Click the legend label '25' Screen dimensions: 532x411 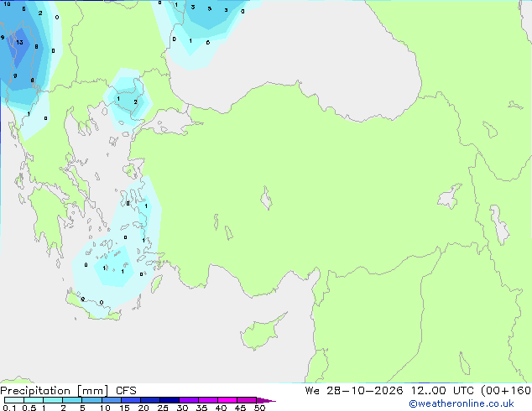(x=163, y=408)
